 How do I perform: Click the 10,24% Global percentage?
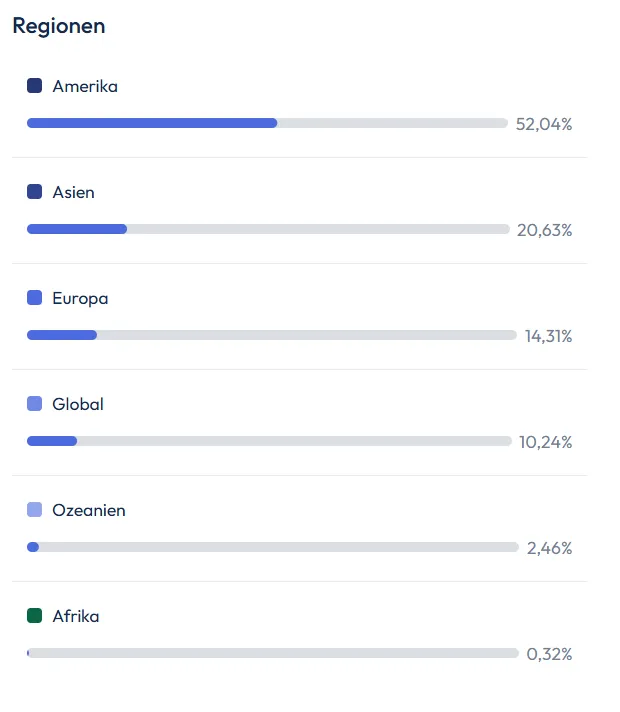tap(546, 442)
